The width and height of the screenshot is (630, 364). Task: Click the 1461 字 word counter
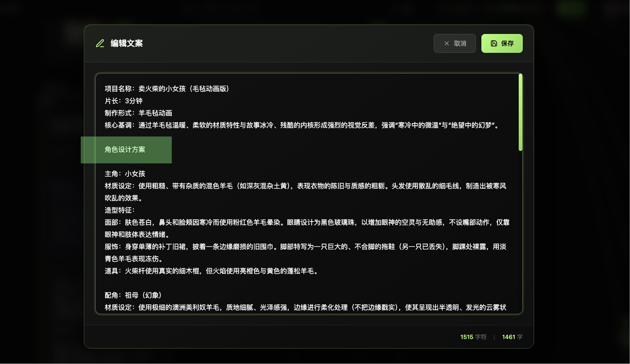512,337
